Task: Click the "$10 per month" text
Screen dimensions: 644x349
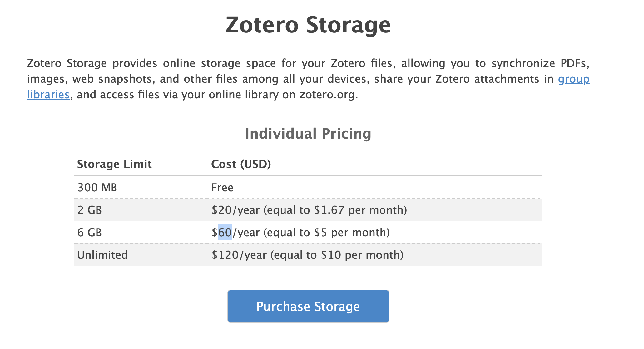Action: 362,255
